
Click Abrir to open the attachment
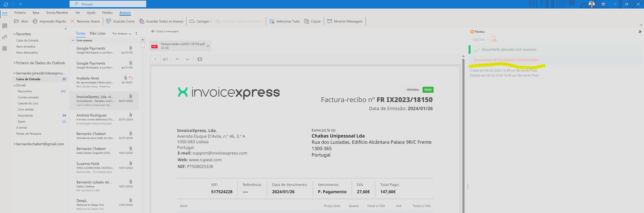[21, 21]
